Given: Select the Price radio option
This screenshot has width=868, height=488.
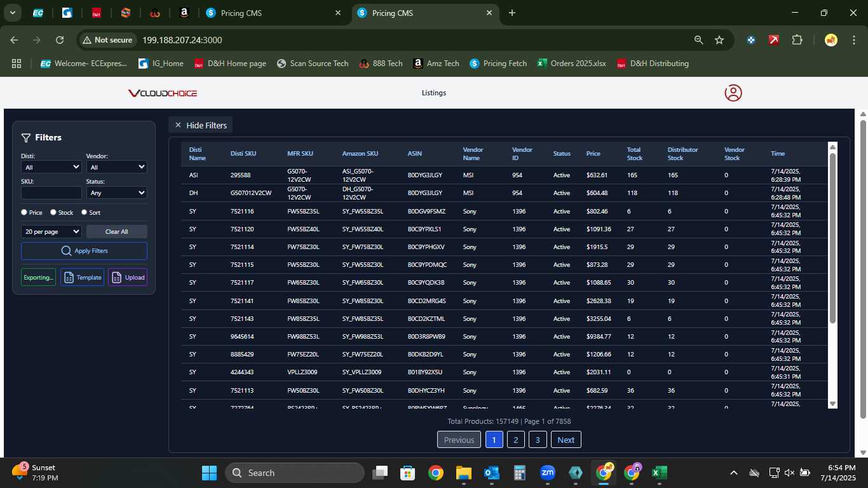Looking at the screenshot, I should pyautogui.click(x=24, y=212).
